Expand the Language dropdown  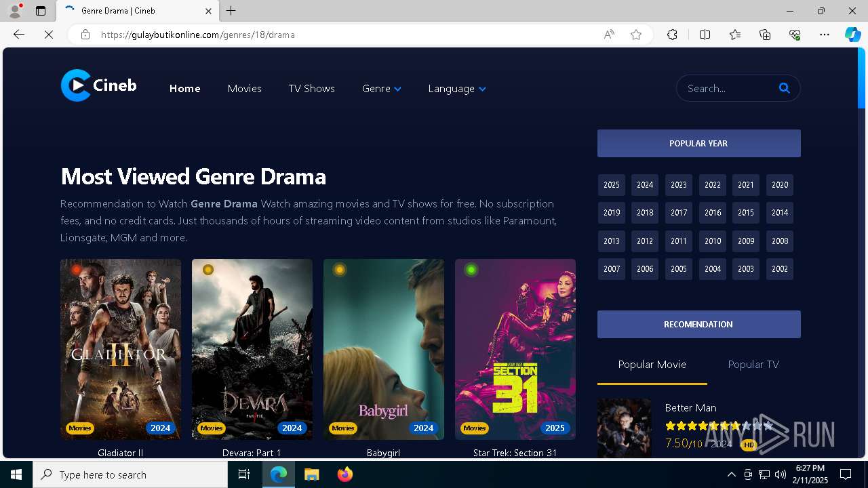click(457, 89)
